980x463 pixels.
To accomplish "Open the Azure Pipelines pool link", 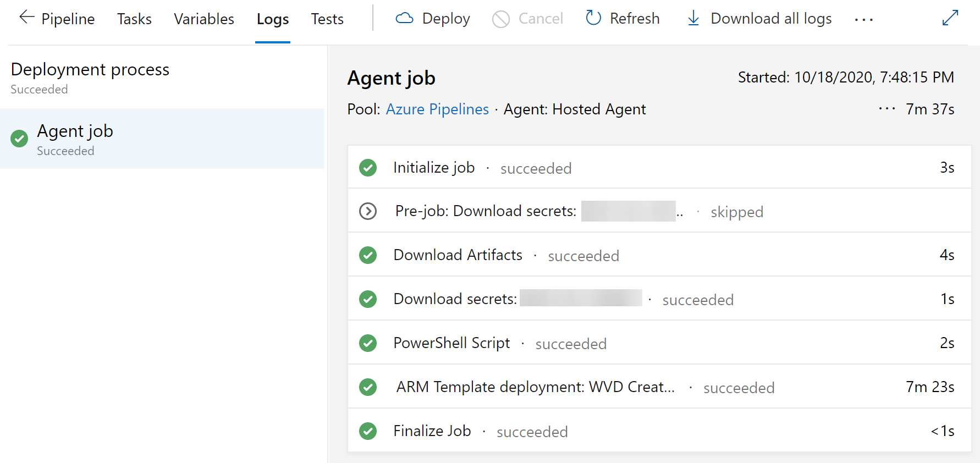I will [437, 109].
